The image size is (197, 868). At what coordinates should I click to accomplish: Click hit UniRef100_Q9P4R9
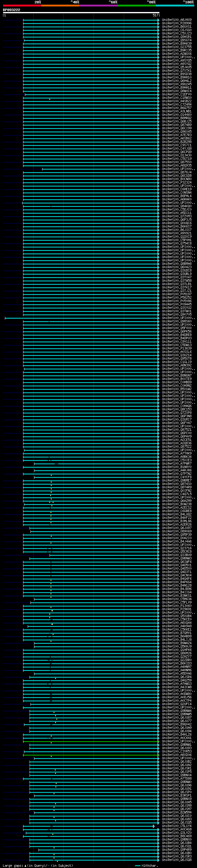[x=177, y=850]
